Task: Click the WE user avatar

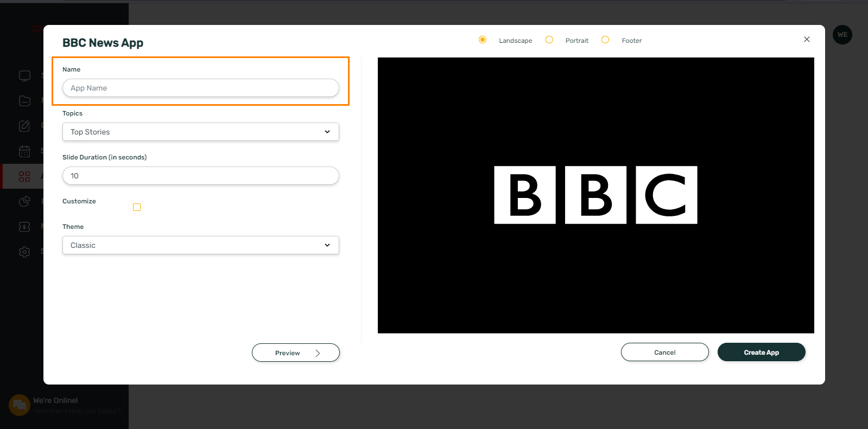Action: coord(842,35)
